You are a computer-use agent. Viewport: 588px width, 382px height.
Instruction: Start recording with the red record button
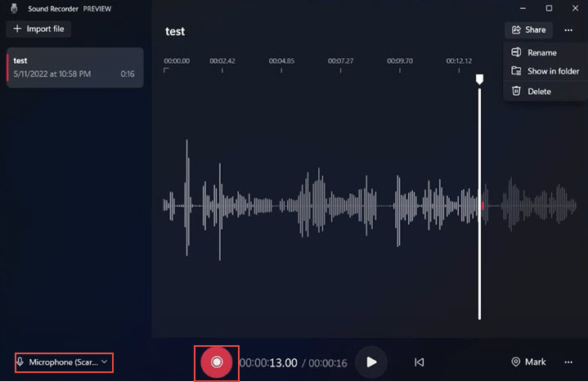coord(217,362)
